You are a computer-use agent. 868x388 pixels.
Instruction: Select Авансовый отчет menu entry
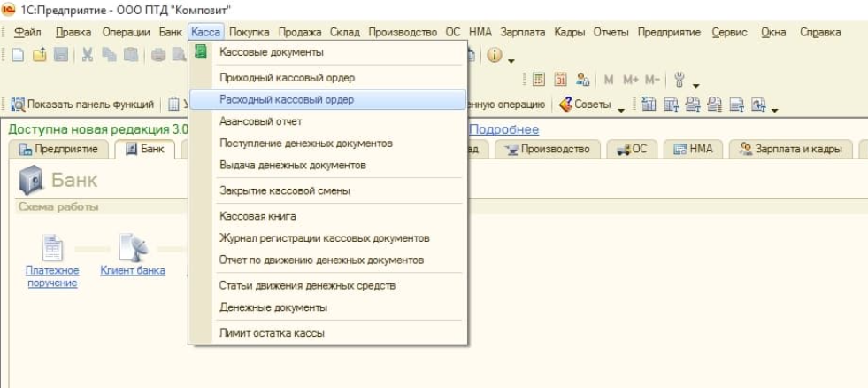point(261,121)
